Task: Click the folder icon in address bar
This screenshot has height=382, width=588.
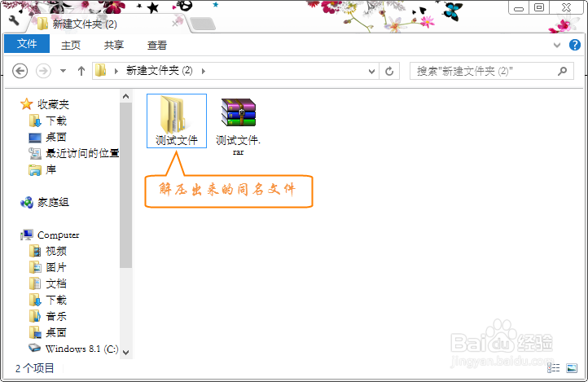Action: tap(100, 71)
